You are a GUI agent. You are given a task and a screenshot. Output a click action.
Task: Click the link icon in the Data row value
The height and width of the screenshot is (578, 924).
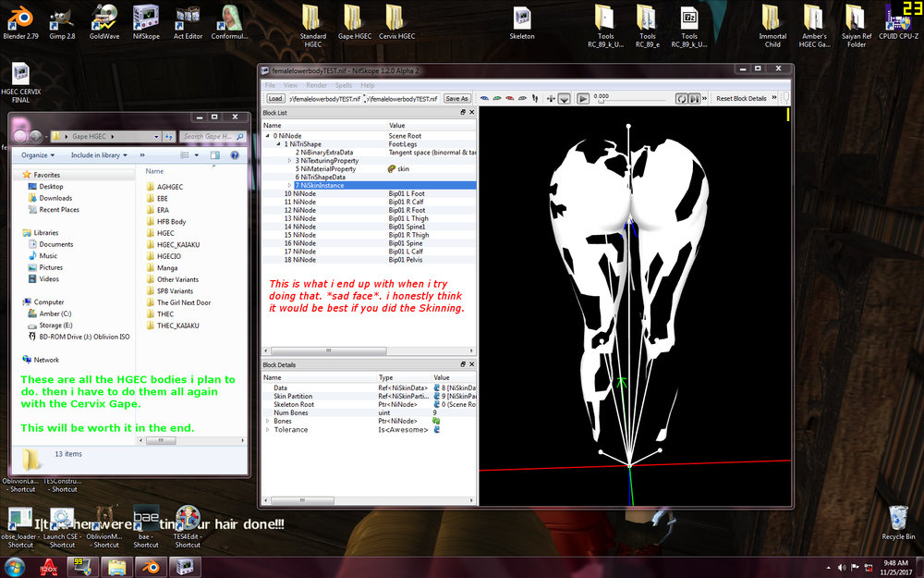(437, 388)
